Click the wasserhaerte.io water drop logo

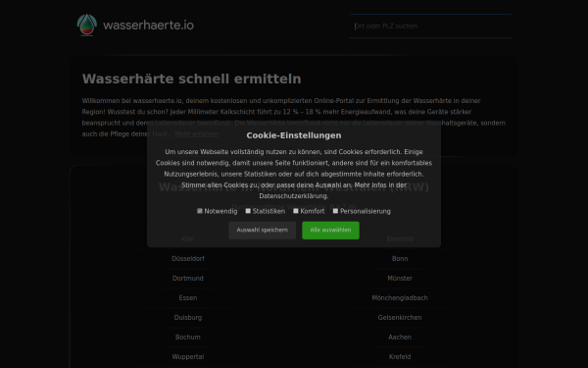[x=87, y=25]
